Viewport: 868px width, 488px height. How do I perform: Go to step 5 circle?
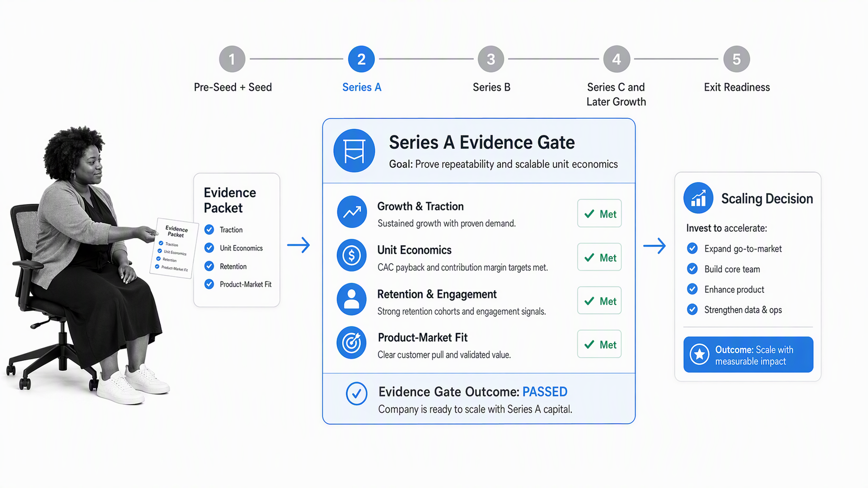click(x=737, y=59)
